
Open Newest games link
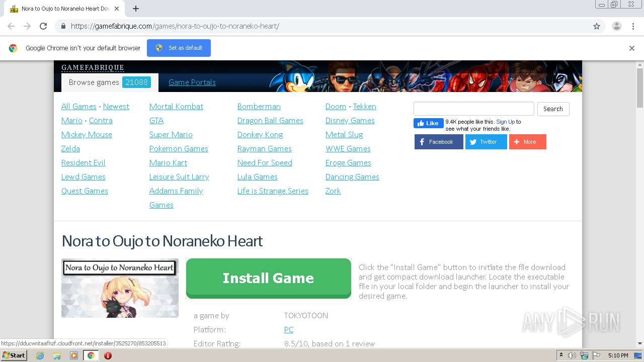coord(116,107)
